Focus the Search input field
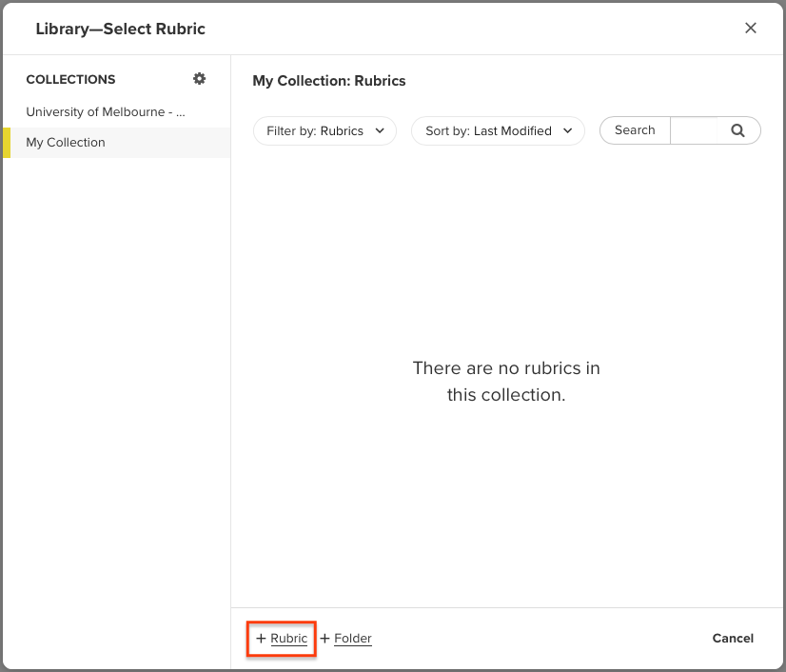The height and width of the screenshot is (672, 786). tap(694, 130)
